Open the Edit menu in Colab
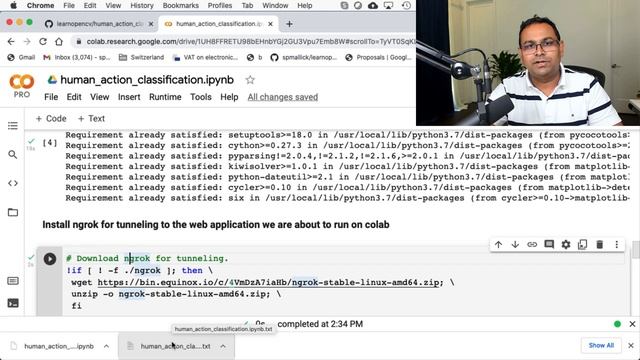 74,97
